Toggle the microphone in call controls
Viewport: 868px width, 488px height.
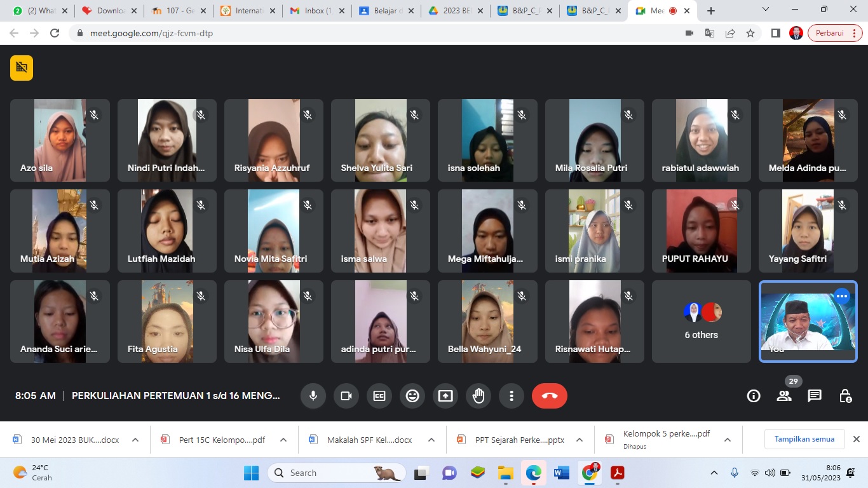(313, 396)
